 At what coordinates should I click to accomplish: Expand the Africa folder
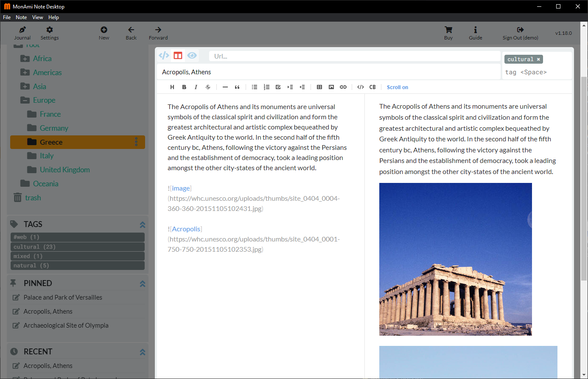tap(25, 59)
